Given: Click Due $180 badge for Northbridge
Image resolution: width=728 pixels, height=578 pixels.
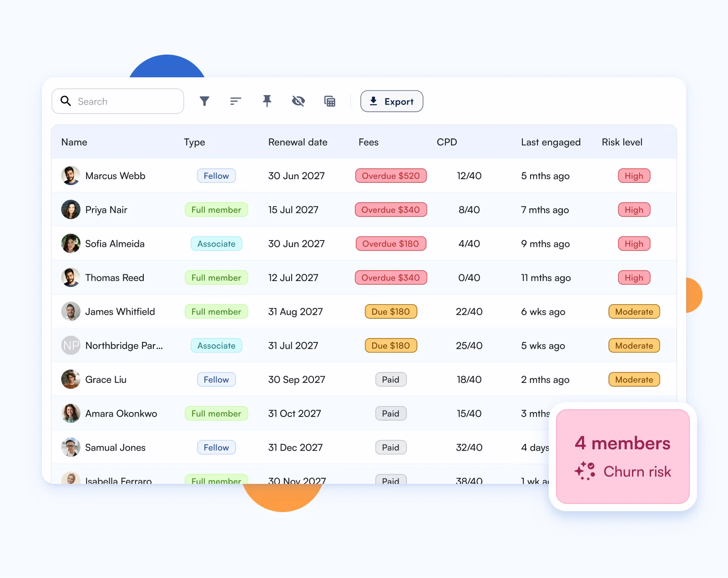Looking at the screenshot, I should (391, 346).
